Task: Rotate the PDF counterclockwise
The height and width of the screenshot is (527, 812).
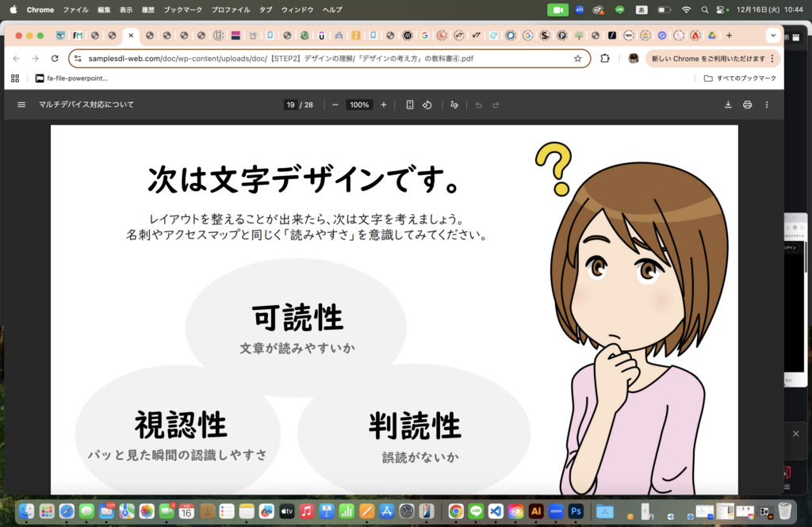Action: click(427, 105)
